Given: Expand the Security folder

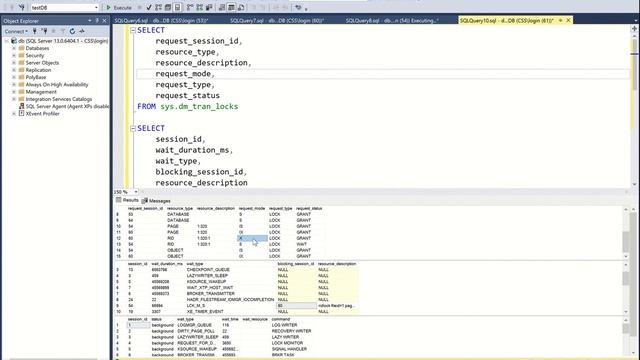Looking at the screenshot, I should 14,56.
